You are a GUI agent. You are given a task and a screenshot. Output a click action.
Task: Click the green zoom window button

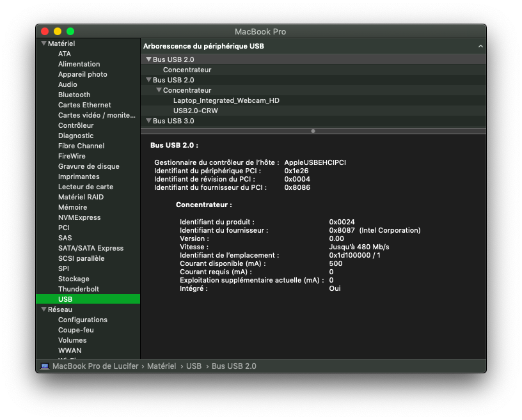pos(70,31)
